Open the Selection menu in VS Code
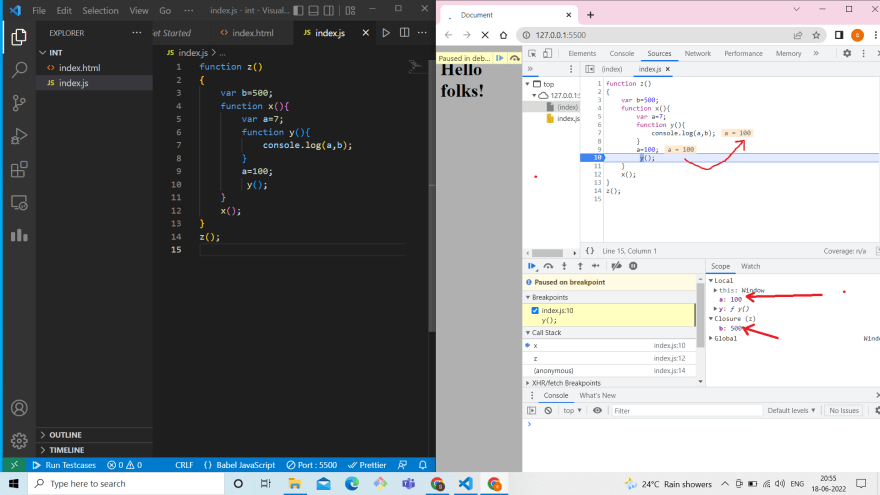This screenshot has height=495, width=880. point(100,10)
